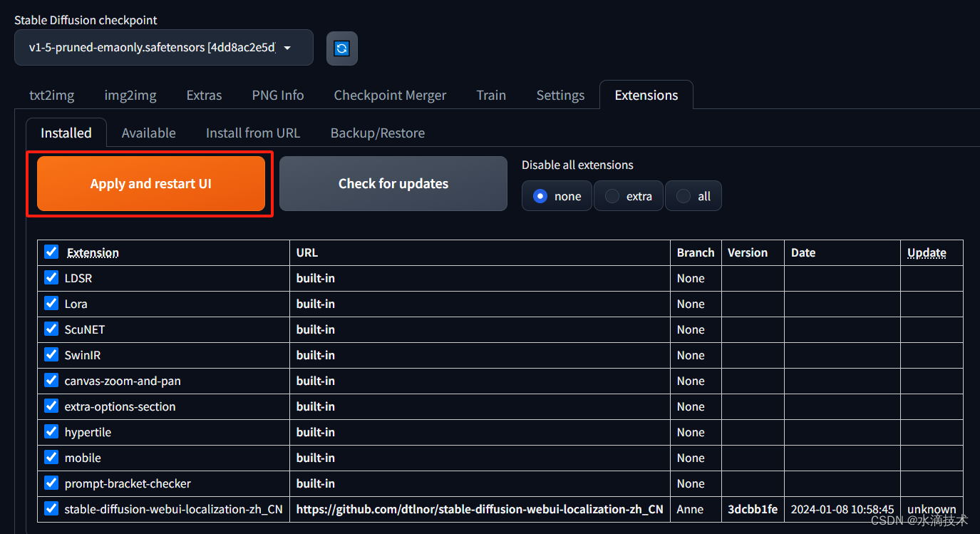The width and height of the screenshot is (980, 534).
Task: Click the 'Disable all extensions' label
Action: (577, 165)
